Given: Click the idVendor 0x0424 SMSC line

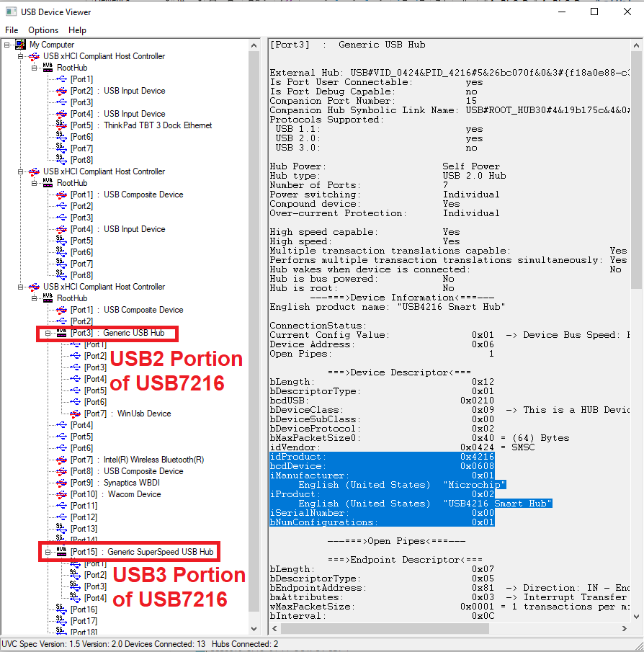Looking at the screenshot, I should (403, 447).
